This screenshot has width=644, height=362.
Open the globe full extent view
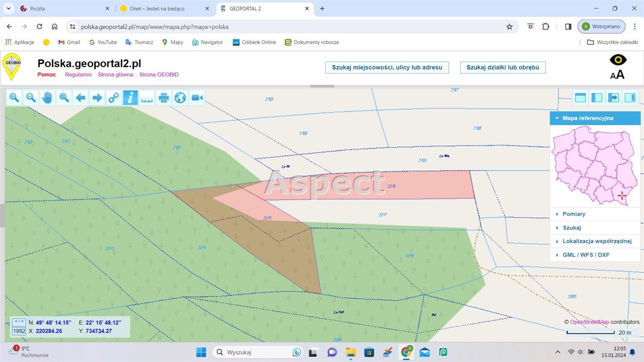[180, 98]
